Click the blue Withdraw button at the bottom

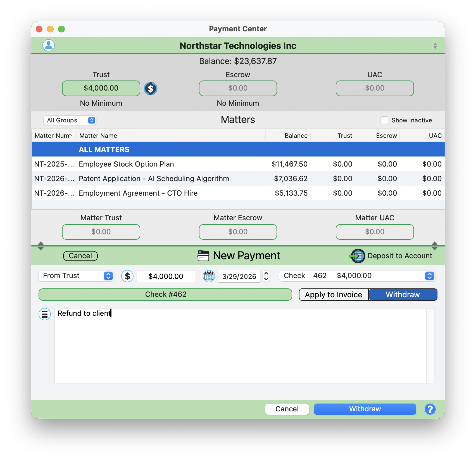tap(365, 409)
